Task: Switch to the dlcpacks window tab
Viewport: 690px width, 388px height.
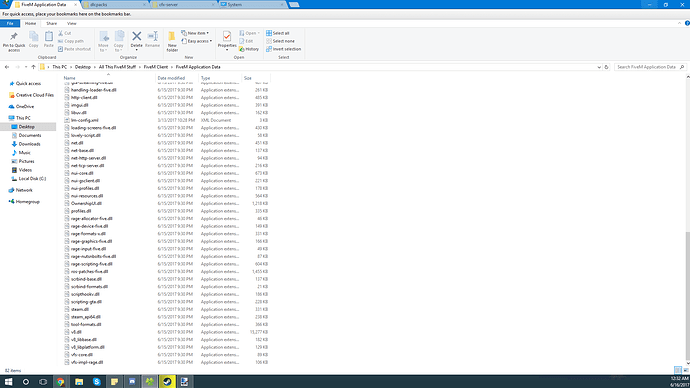Action: click(x=114, y=4)
